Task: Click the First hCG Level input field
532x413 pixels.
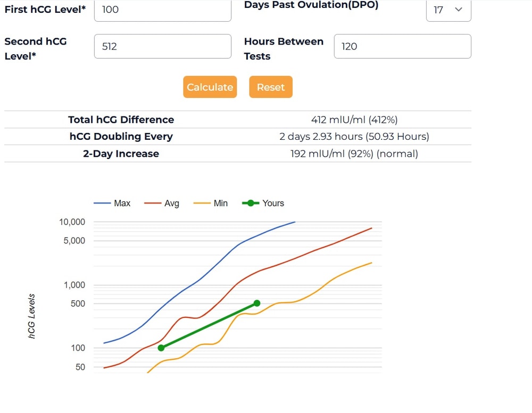Action: point(162,10)
